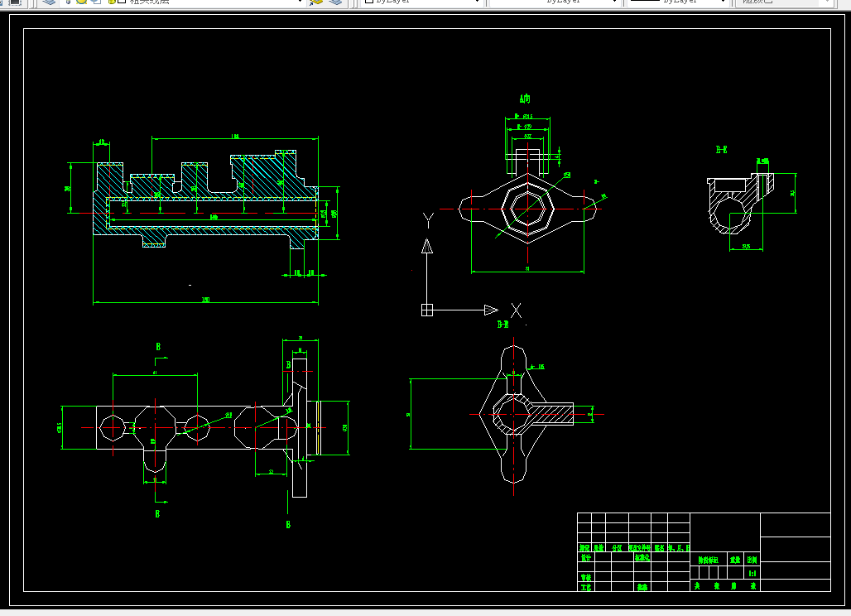Select the UCS origin square icon
This screenshot has width=851, height=616.
tap(427, 310)
